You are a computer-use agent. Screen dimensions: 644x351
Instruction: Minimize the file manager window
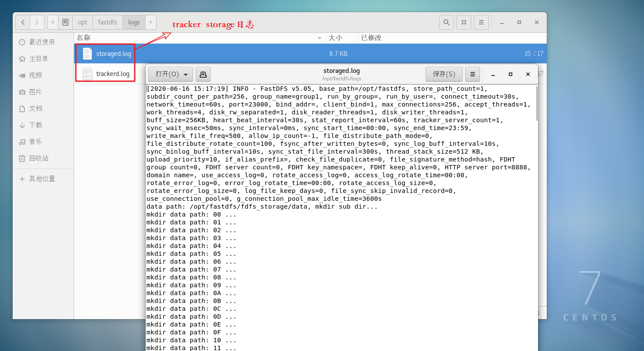pyautogui.click(x=502, y=22)
